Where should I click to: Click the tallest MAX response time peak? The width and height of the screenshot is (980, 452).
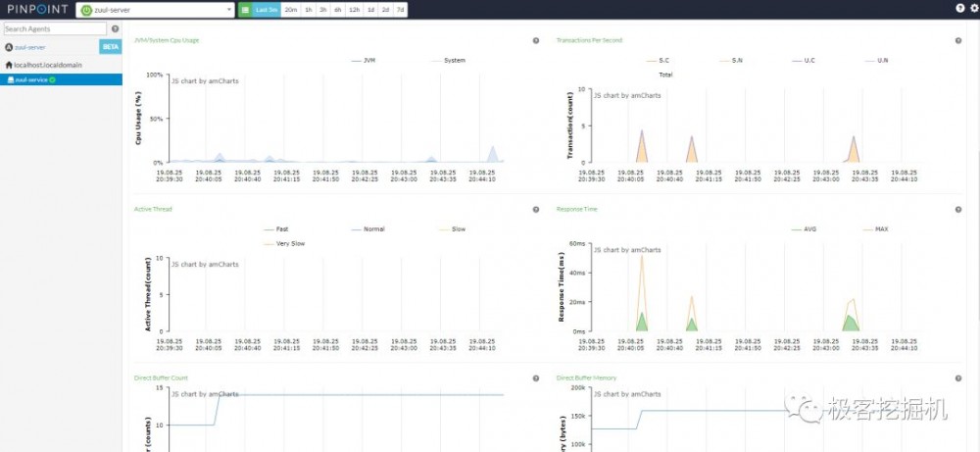click(641, 256)
